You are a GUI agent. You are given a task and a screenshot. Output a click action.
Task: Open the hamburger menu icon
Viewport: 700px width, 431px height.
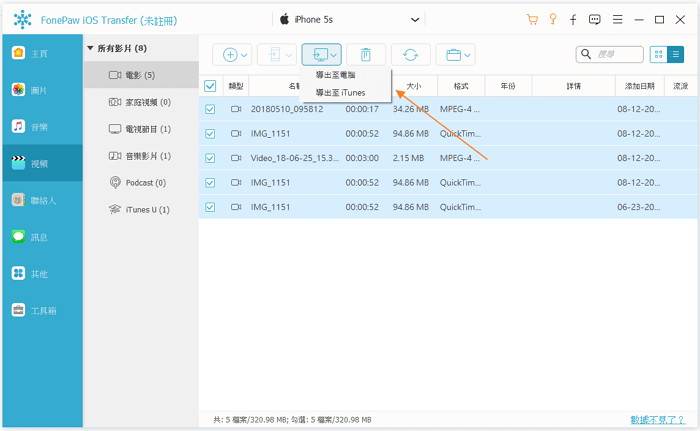(617, 20)
